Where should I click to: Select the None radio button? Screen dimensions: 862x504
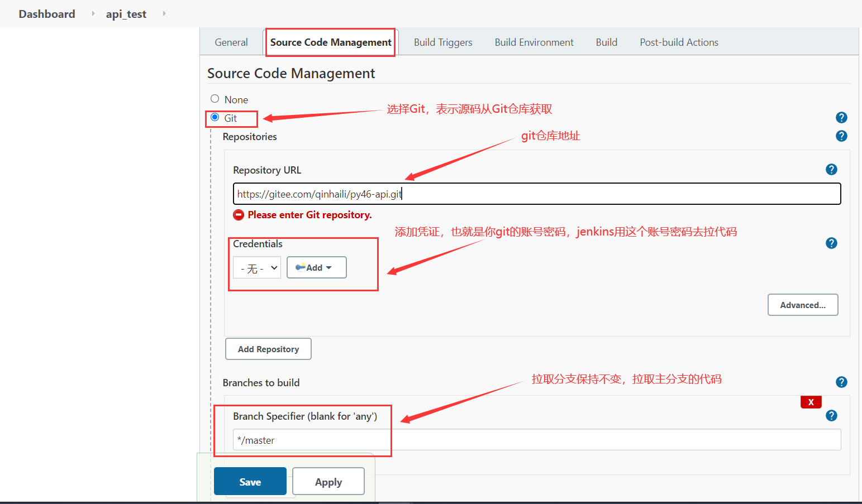tap(215, 99)
